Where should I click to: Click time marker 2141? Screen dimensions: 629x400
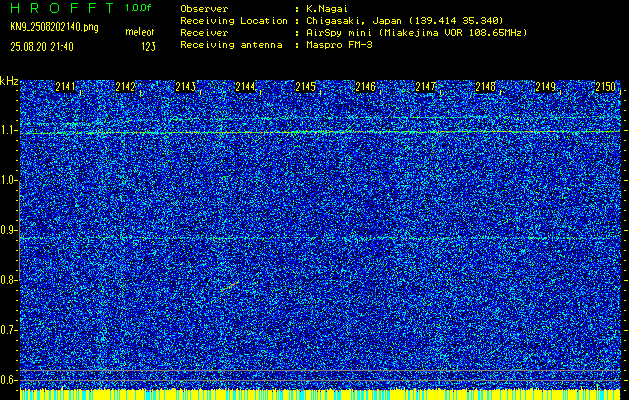pyautogui.click(x=65, y=87)
